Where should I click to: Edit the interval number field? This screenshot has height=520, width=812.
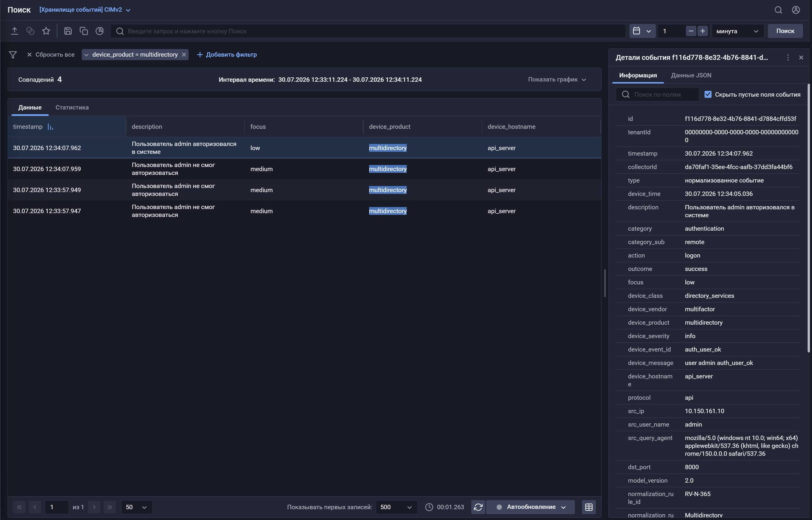(x=671, y=31)
